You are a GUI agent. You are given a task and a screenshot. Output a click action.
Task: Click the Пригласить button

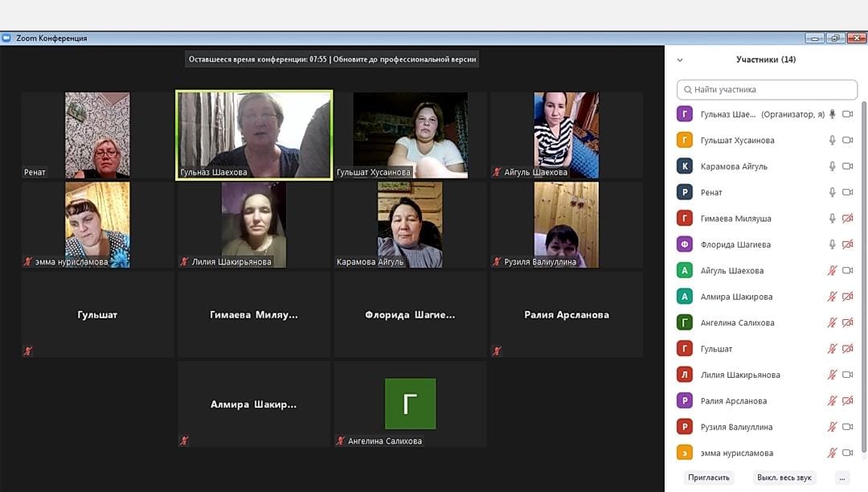[x=709, y=478]
